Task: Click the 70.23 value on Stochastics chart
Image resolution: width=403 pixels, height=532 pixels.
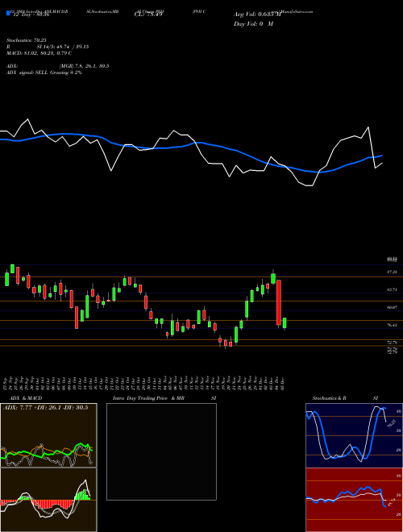Action: (x=392, y=423)
